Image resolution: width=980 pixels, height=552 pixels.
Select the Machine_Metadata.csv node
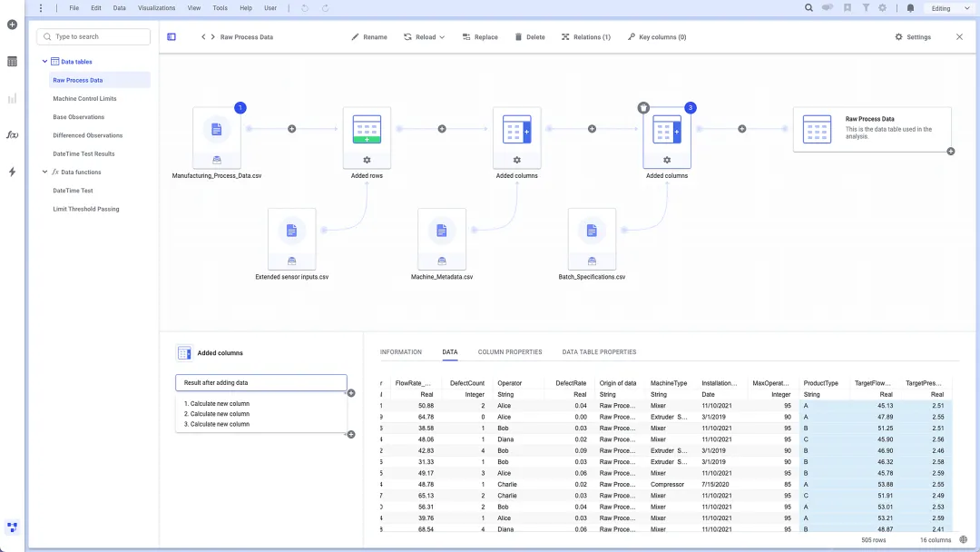pos(442,239)
